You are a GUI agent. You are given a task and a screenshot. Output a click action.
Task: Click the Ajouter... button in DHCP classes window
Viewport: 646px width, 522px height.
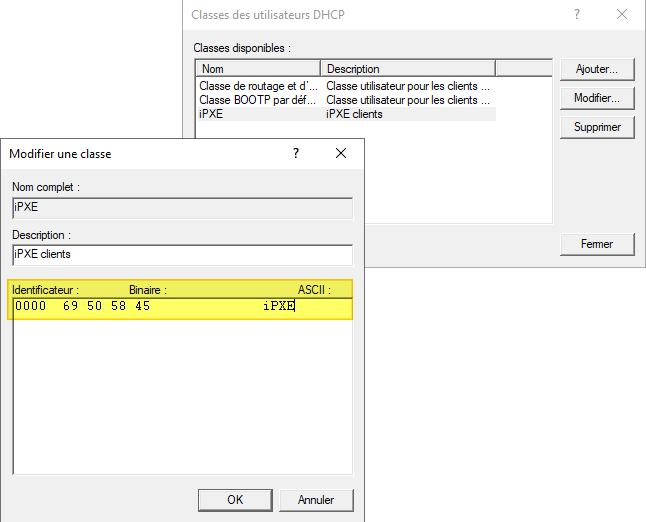[x=597, y=69]
